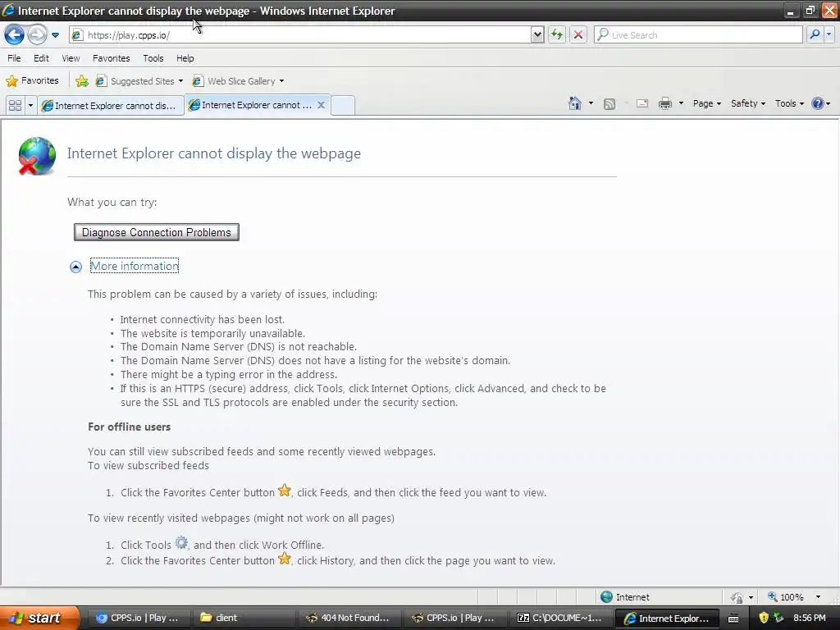Open the Tools command bar menu

click(789, 103)
